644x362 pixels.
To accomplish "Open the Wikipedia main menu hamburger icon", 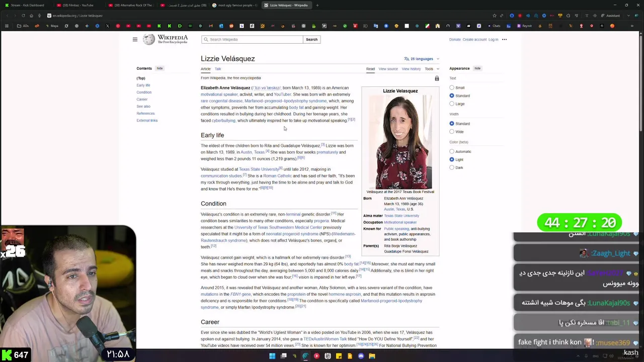I will coord(135,39).
